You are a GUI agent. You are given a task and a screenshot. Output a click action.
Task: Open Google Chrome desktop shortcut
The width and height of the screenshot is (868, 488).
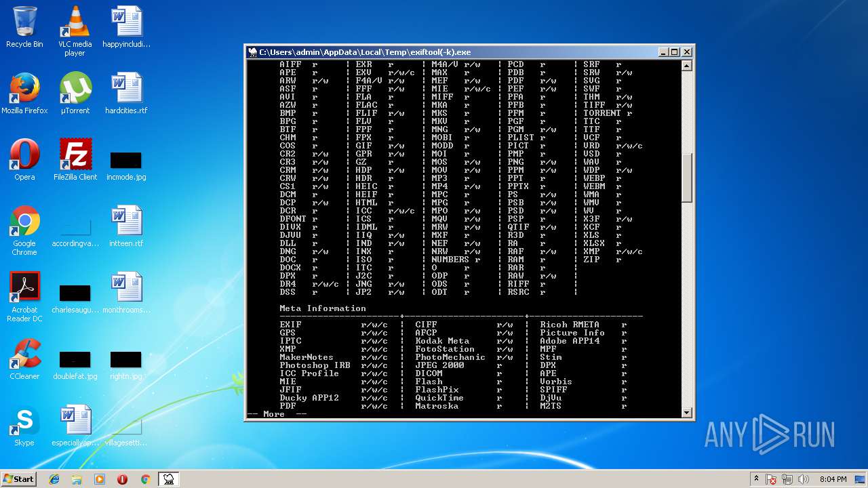(x=24, y=230)
